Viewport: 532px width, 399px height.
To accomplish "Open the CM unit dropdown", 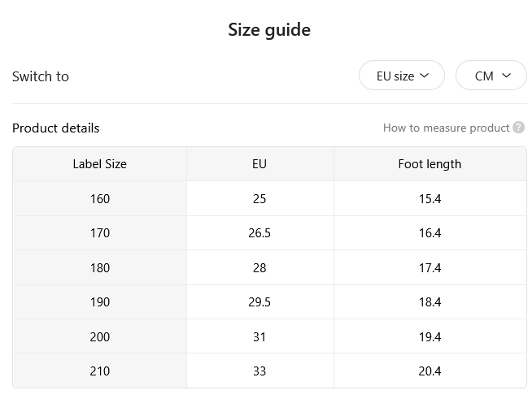I will [x=491, y=76].
